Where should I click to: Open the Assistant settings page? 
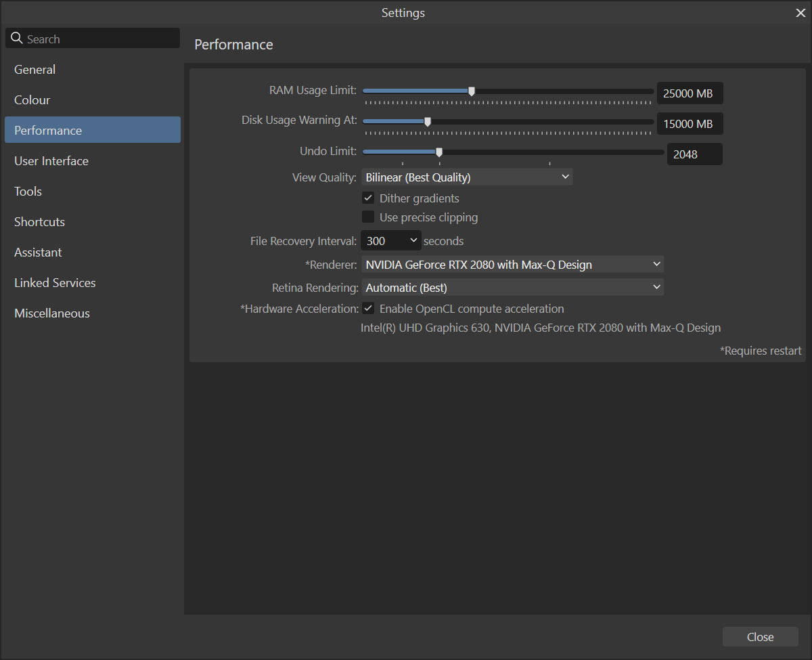pyautogui.click(x=38, y=252)
